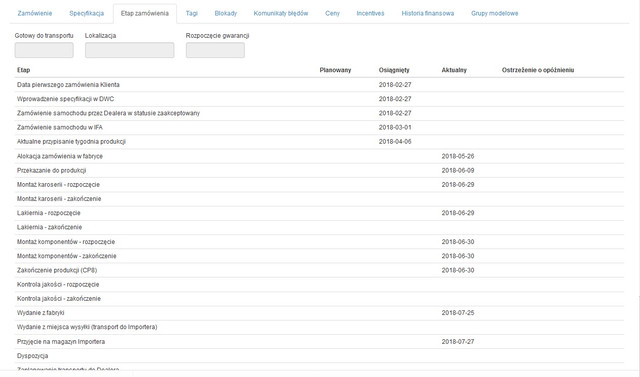Click the 2018-04-06 achieved date
This screenshot has width=640, height=377.
coord(395,142)
